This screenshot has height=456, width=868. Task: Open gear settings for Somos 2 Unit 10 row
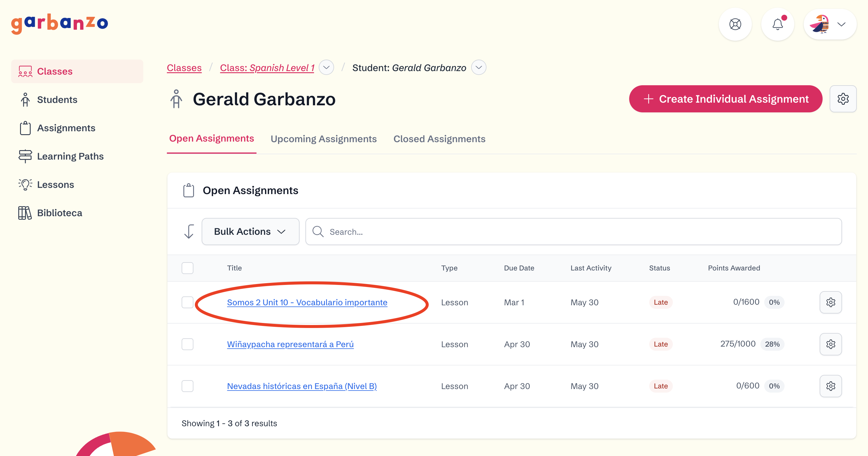830,302
